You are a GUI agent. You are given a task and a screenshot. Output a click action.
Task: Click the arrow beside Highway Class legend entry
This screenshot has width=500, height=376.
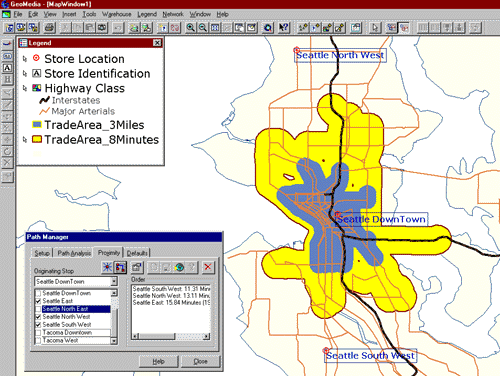[x=25, y=88]
